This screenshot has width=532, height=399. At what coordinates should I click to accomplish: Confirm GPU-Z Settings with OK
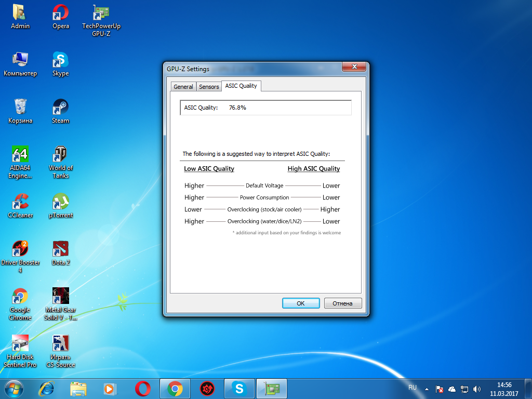pos(301,303)
